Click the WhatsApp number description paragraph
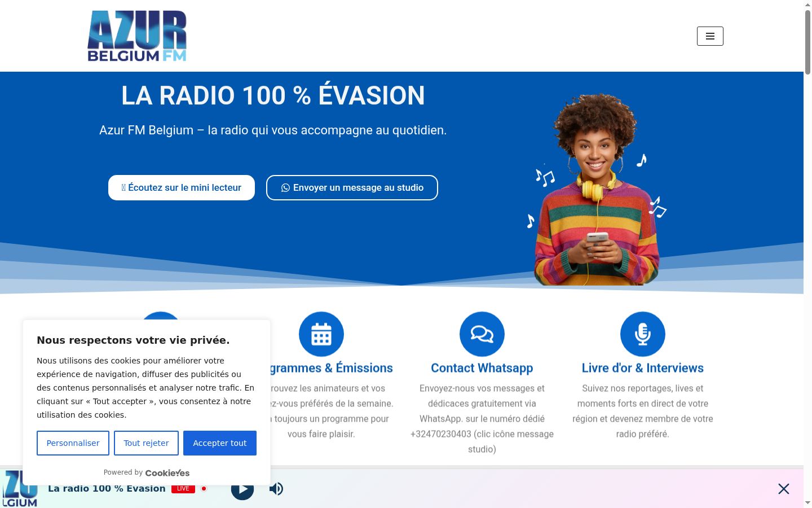Screen dimensions: 812x508 click(482, 419)
